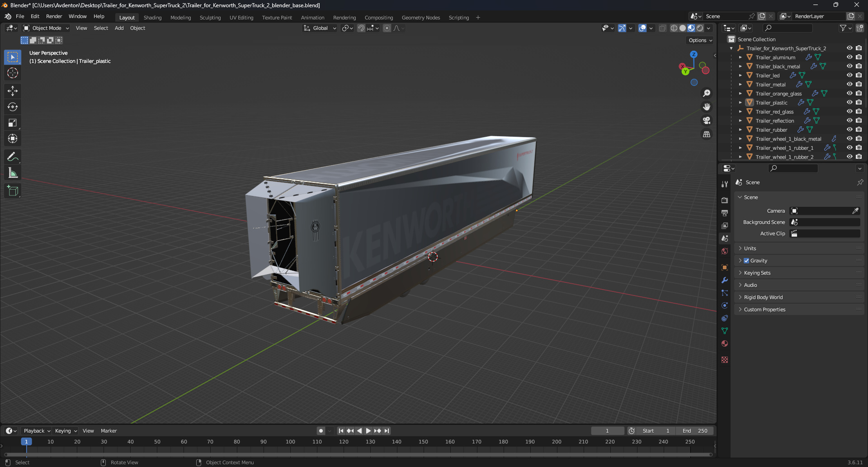This screenshot has width=868, height=467.
Task: Open the timeline Marker menu
Action: (x=108, y=431)
